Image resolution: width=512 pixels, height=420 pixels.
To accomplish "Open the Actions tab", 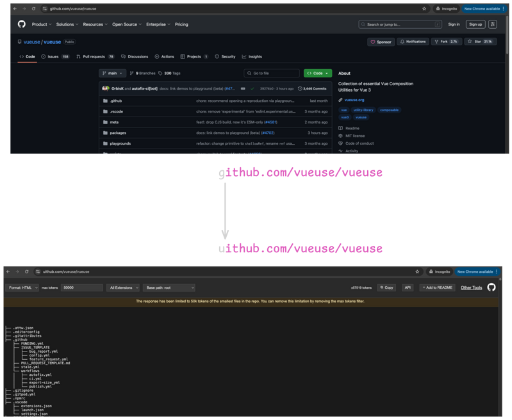I will 164,56.
